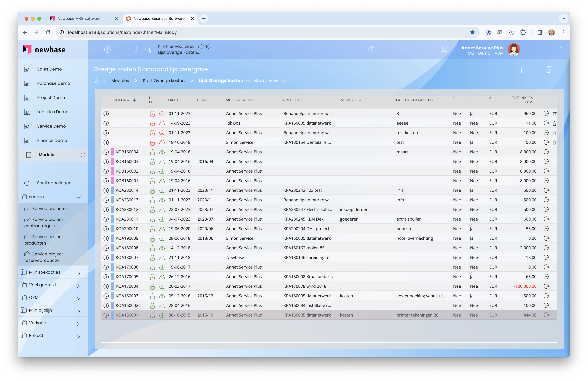Switch to Board view tab

266,81
